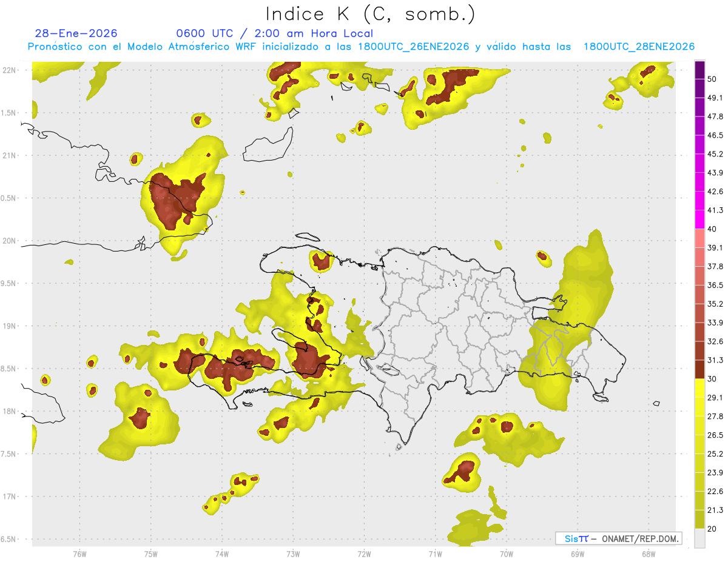Click colorbar value '21.3'
The height and width of the screenshot is (562, 728).
[x=715, y=510]
